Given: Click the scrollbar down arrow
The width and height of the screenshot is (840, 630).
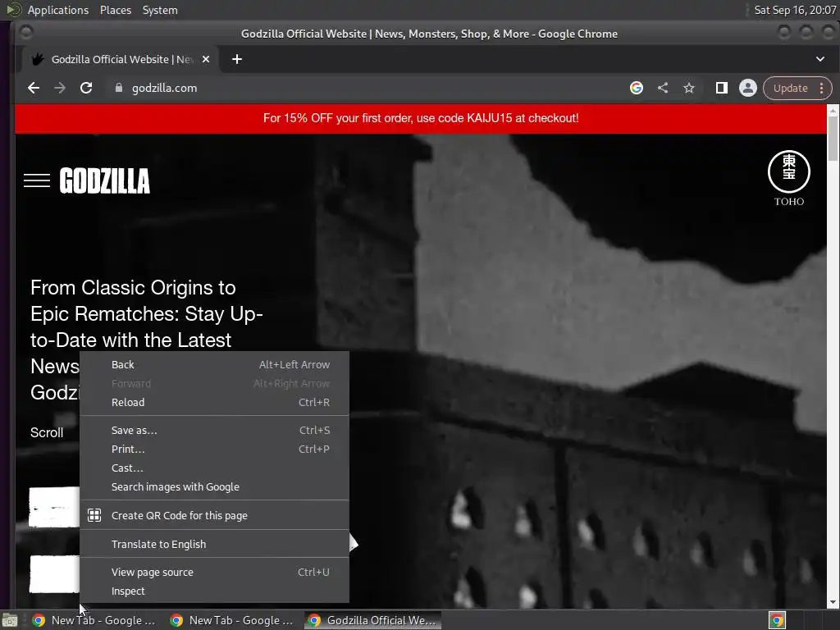Looking at the screenshot, I should click(x=833, y=603).
